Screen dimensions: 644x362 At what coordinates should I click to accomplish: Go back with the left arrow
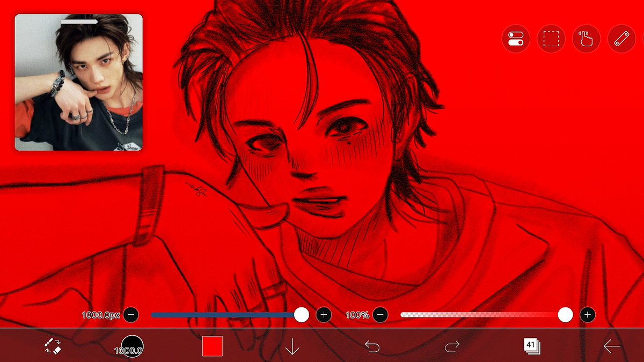point(612,346)
